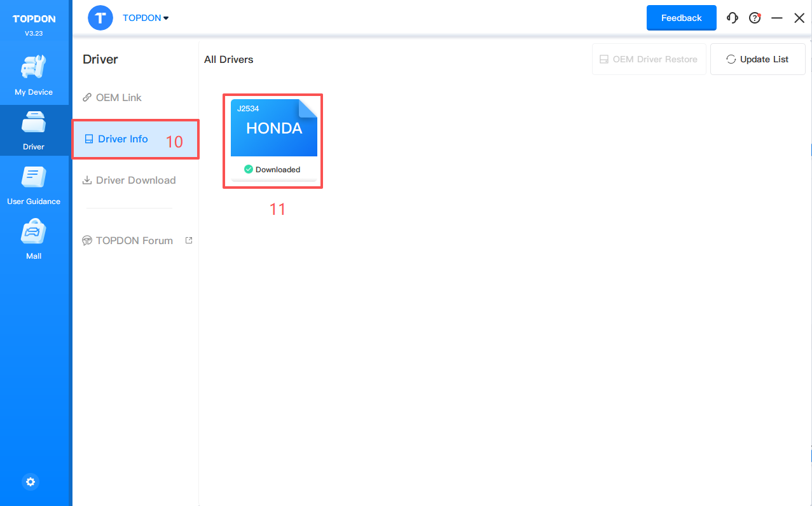This screenshot has height=506, width=812.
Task: Click the Feedback button
Action: [681, 18]
